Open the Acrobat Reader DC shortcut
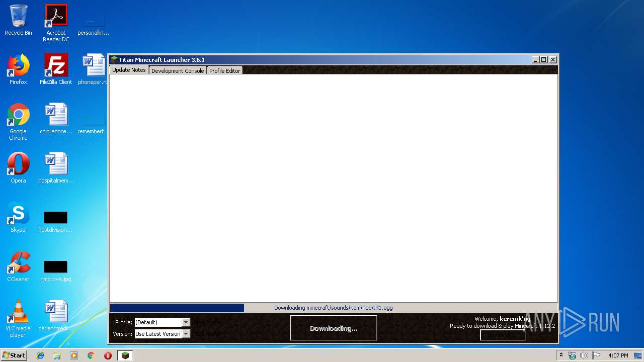Image resolution: width=644 pixels, height=362 pixels. pyautogui.click(x=56, y=23)
